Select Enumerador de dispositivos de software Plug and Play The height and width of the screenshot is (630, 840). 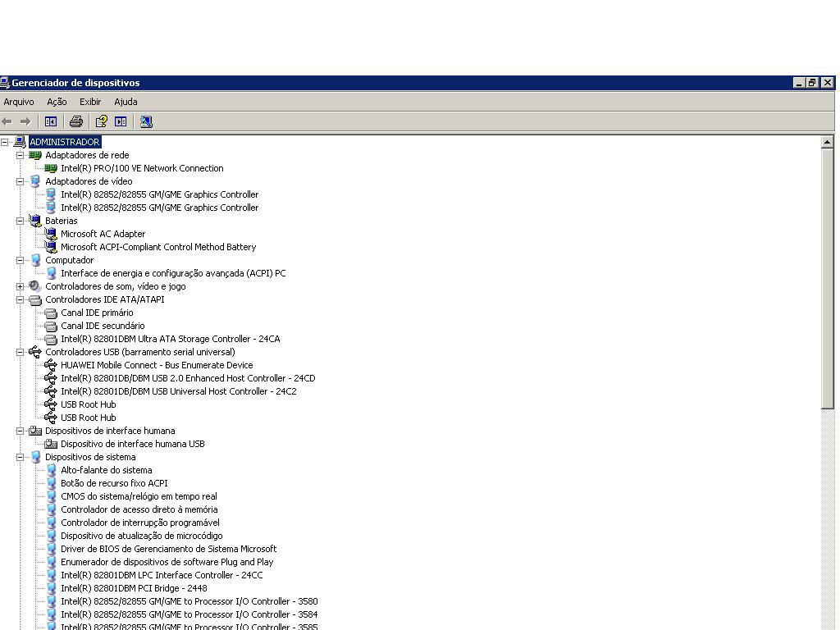click(x=167, y=562)
